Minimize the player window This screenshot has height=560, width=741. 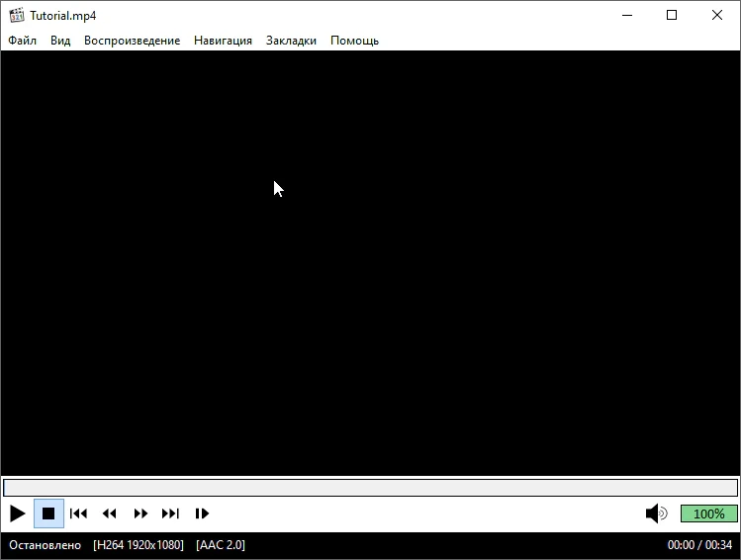(x=627, y=15)
